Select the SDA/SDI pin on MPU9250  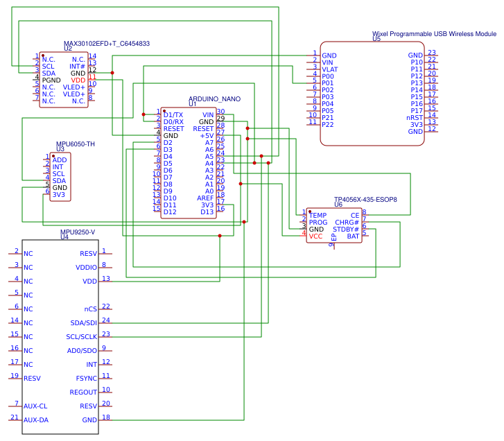[x=84, y=322]
